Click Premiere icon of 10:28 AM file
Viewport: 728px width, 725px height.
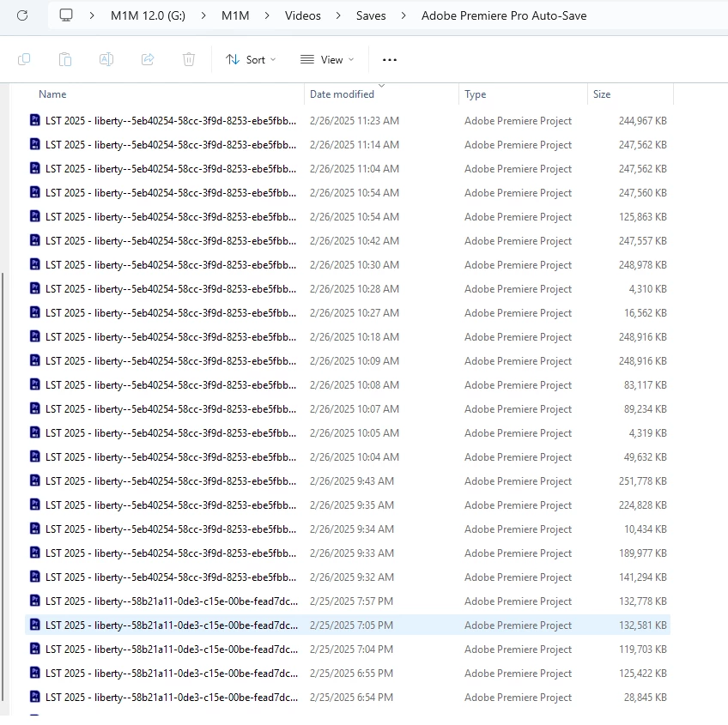[x=35, y=288]
